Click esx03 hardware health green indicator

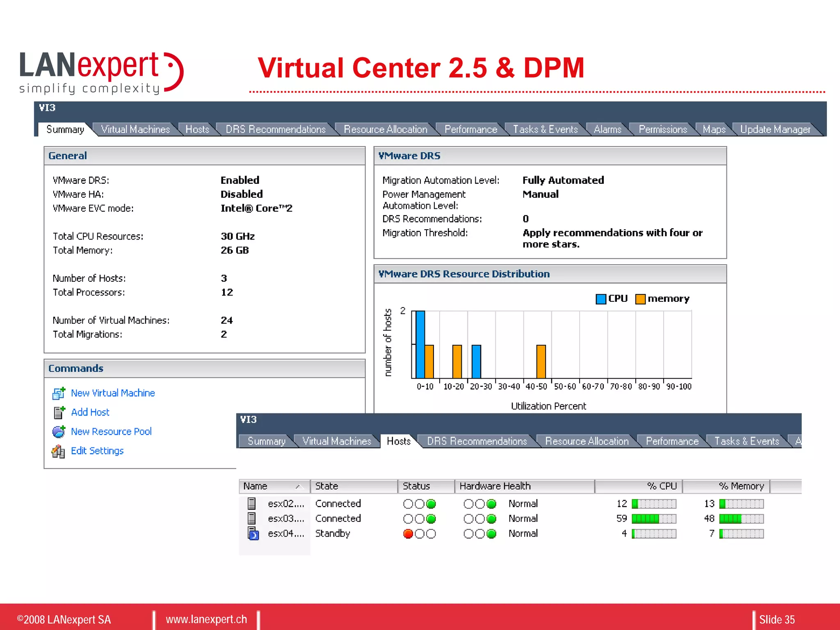coord(491,519)
